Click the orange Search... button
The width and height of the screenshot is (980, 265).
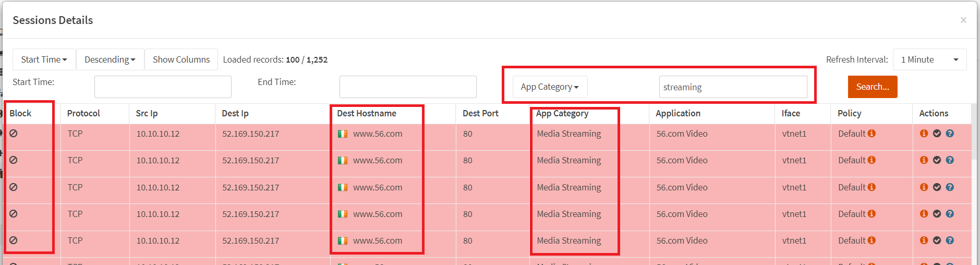[x=873, y=87]
